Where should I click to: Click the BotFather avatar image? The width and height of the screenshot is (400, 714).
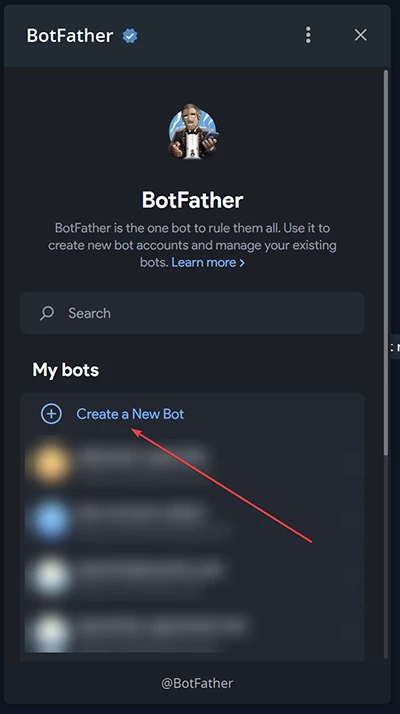point(193,132)
